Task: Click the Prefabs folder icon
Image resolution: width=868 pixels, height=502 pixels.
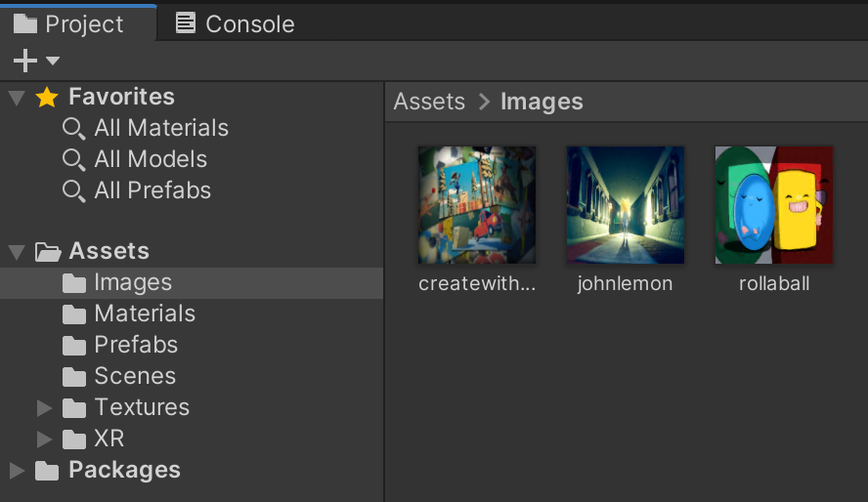Action: click(x=74, y=346)
